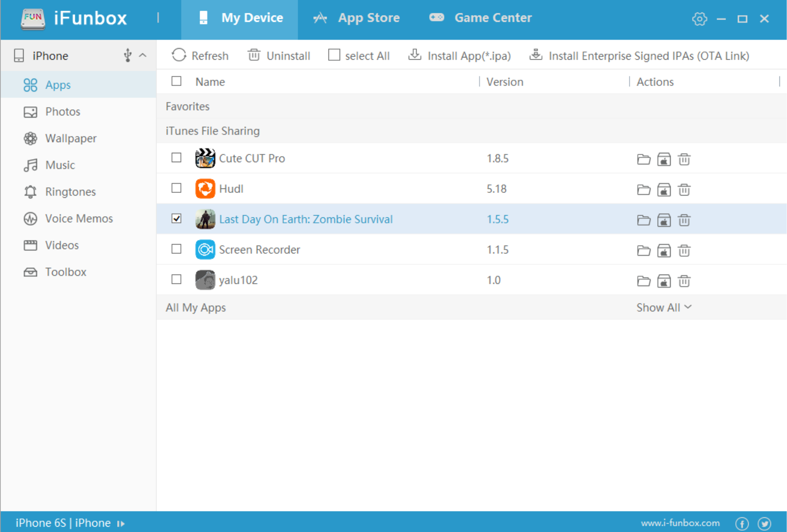Open Videos in the sidebar
This screenshot has width=787, height=532.
tap(78, 245)
